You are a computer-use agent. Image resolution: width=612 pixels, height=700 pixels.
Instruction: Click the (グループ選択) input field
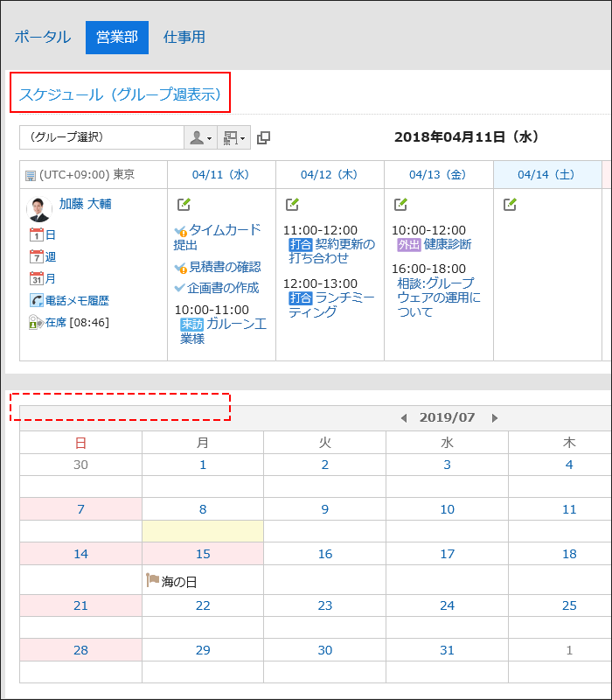(x=101, y=137)
